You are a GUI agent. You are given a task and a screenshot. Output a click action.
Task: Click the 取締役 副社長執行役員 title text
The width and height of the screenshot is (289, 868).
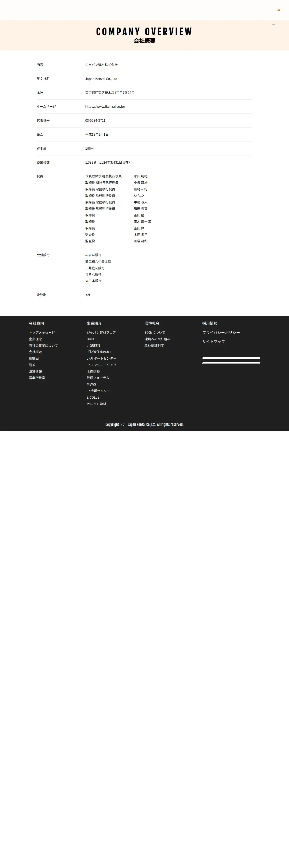tap(102, 183)
